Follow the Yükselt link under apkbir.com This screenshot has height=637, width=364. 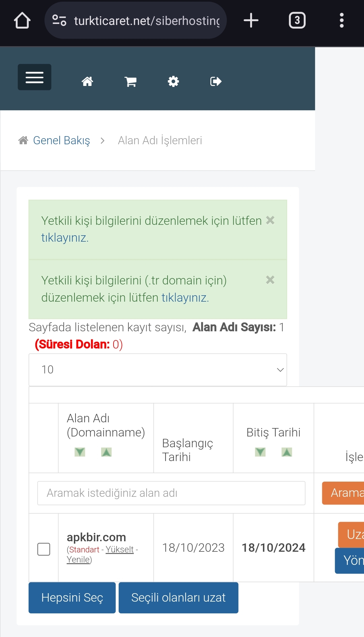[x=120, y=549]
